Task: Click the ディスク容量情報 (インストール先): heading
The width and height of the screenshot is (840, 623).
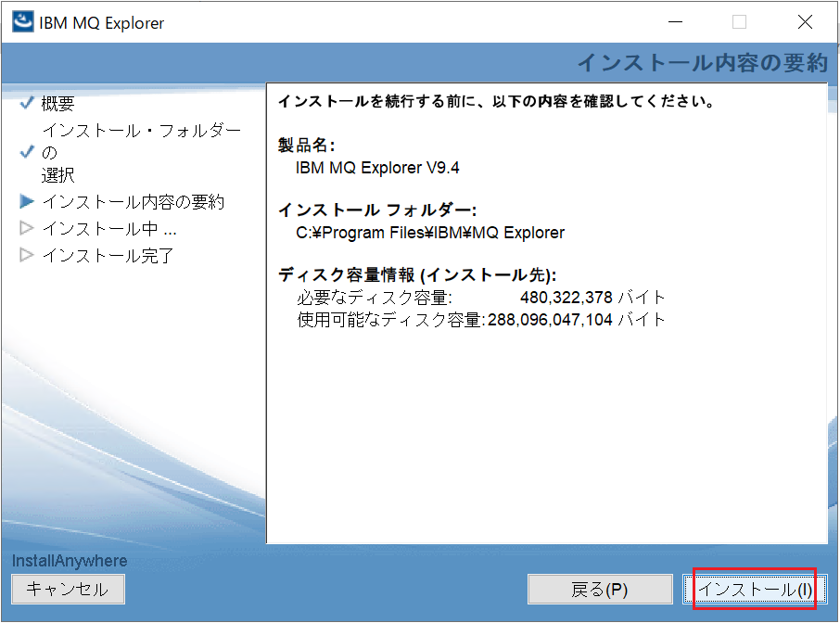Action: pos(417,274)
